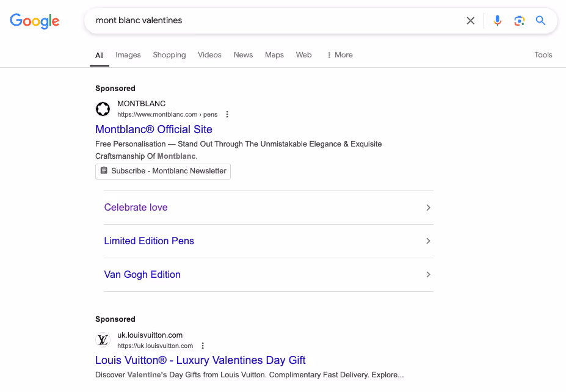566x392 pixels.
Task: Submit search with the magnifying glass icon
Action: pos(540,21)
